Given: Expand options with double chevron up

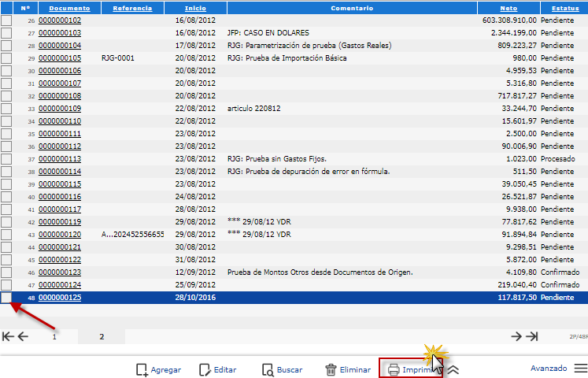Looking at the screenshot, I should click(453, 370).
